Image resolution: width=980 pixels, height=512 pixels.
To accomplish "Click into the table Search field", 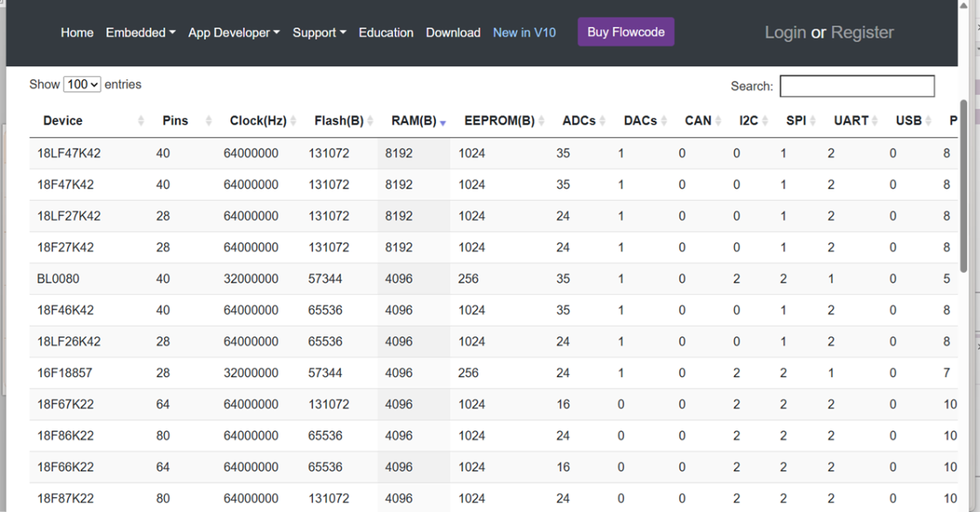I will click(857, 86).
